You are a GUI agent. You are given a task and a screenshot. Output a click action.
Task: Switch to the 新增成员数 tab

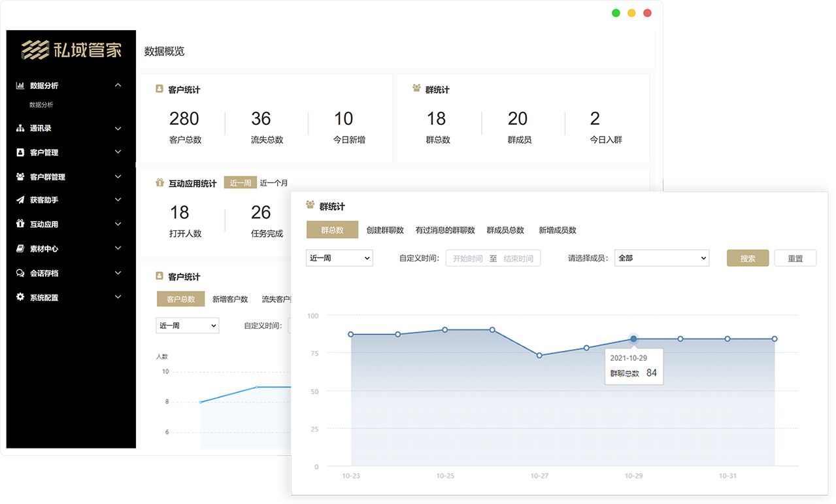pos(558,230)
